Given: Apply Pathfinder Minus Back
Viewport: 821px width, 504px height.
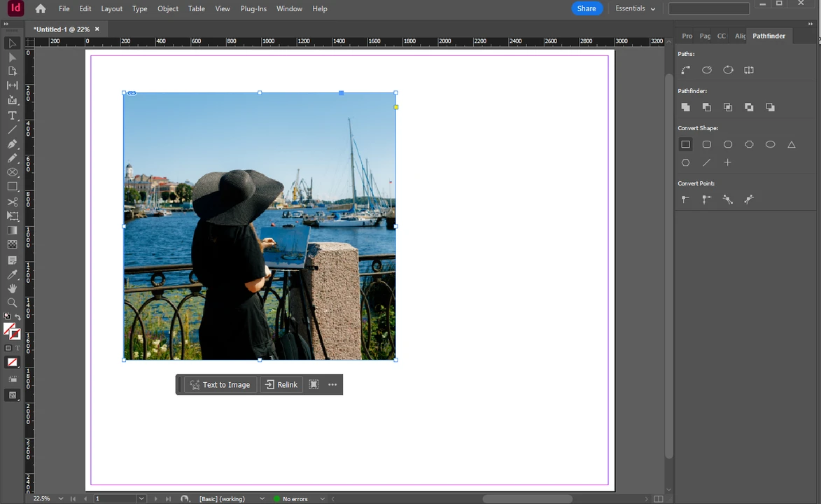Looking at the screenshot, I should pos(770,107).
